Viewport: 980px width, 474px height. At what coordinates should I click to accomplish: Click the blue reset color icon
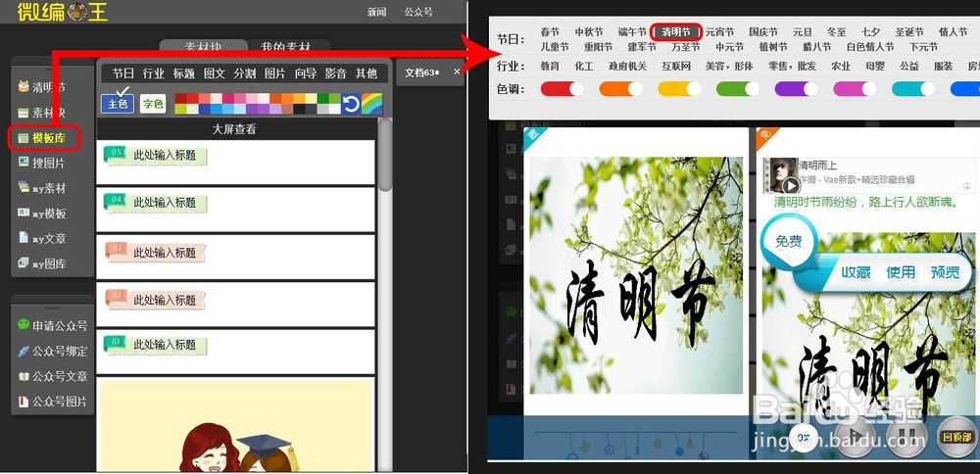(351, 103)
